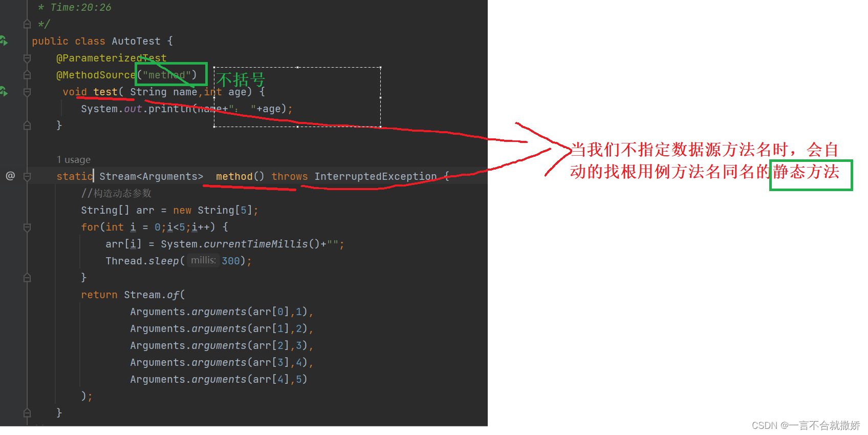The image size is (868, 435).
Task: Click InterruptedException in method signature
Action: [375, 176]
